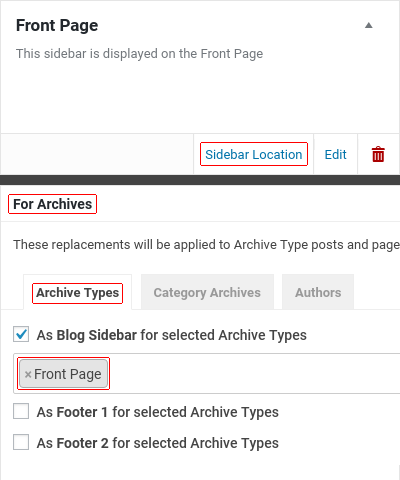Enable the As Footer 2 checkbox
400x480 pixels.
pos(21,442)
